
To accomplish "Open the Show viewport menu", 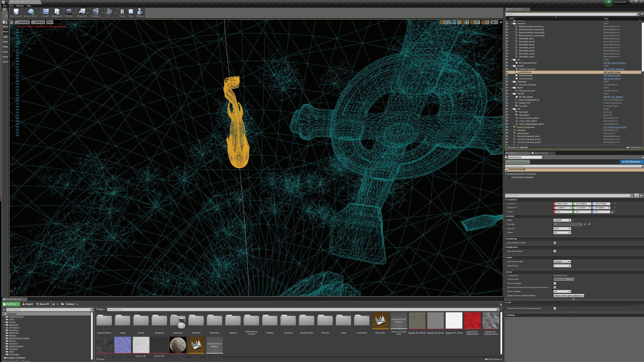I will pyautogui.click(x=50, y=22).
